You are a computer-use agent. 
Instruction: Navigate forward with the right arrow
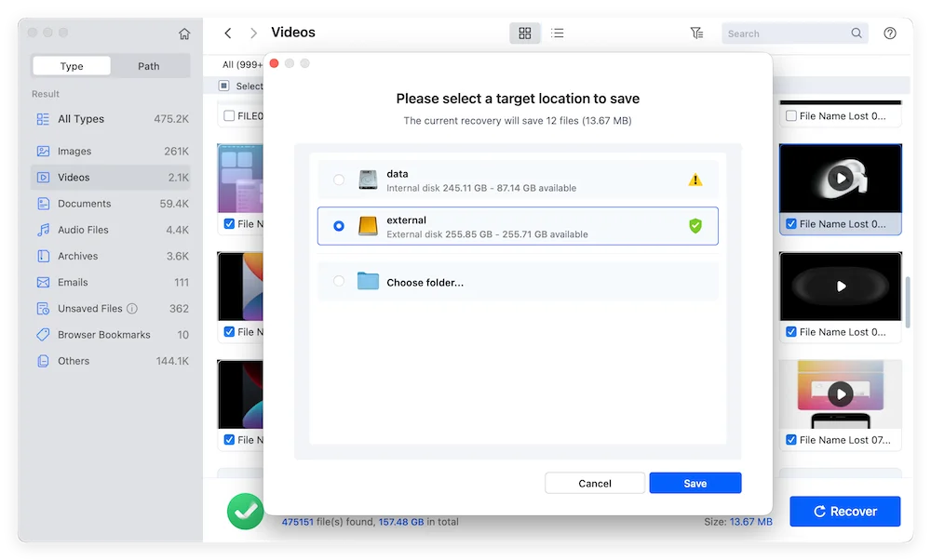253,33
